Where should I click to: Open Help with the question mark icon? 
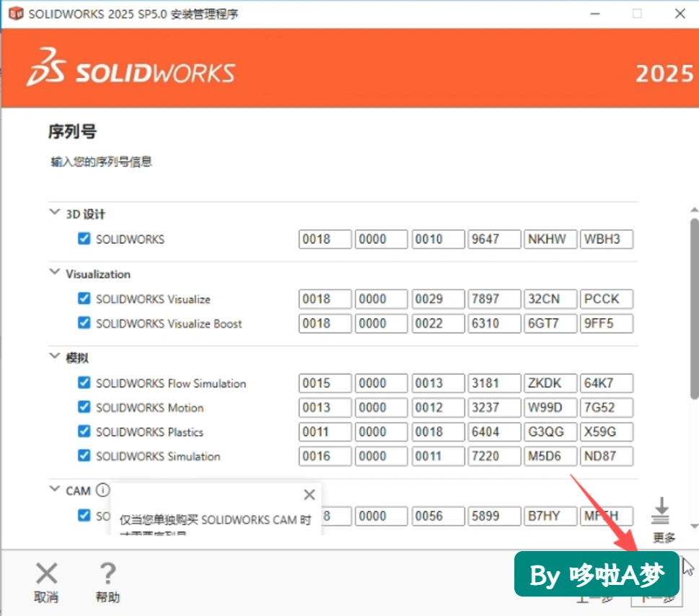point(107,573)
